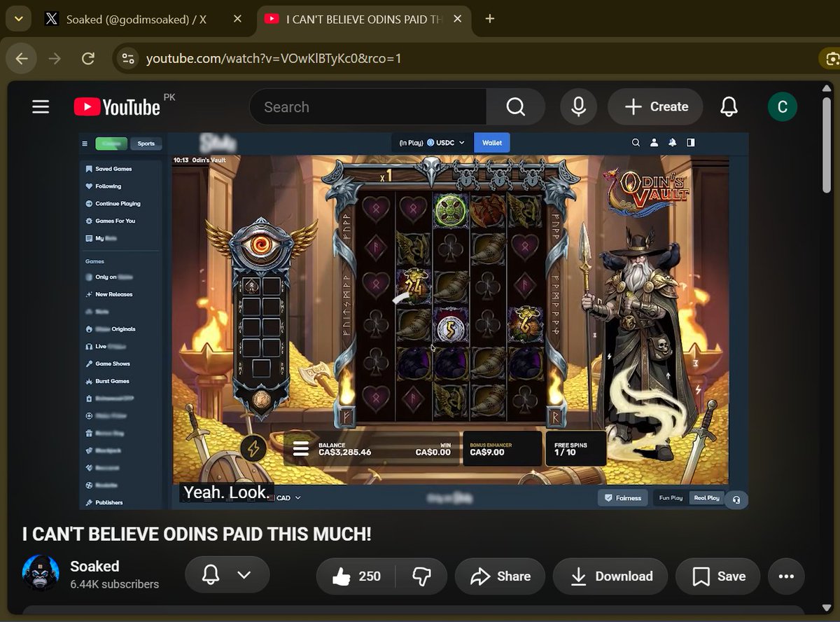840x622 pixels.
Task: Open Continue Playing in casino sidebar
Action: [113, 204]
